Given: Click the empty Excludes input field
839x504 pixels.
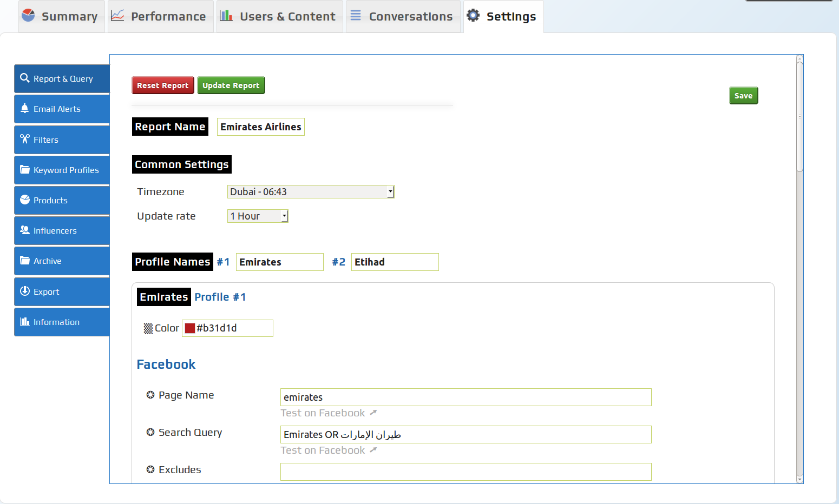Looking at the screenshot, I should tap(466, 472).
